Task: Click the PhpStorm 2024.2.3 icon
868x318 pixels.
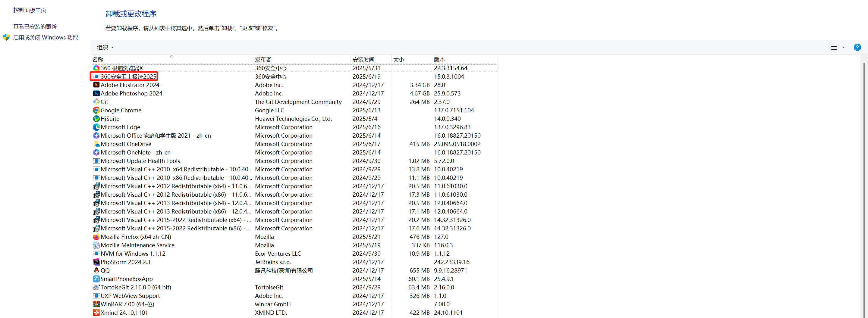Action: pyautogui.click(x=96, y=262)
